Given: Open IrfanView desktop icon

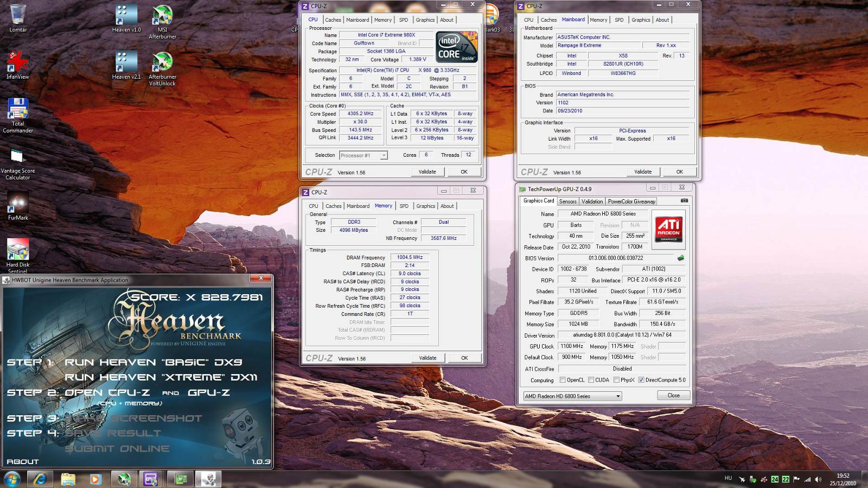Looking at the screenshot, I should [x=18, y=65].
